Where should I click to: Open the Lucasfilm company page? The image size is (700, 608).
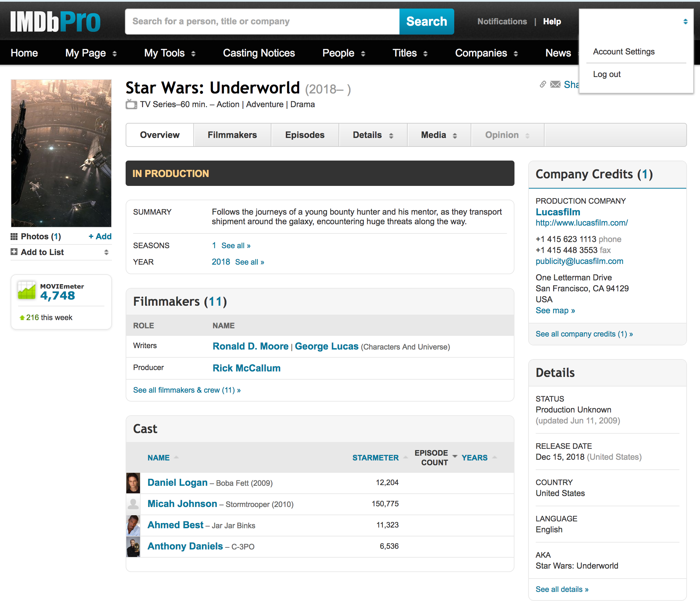(558, 212)
